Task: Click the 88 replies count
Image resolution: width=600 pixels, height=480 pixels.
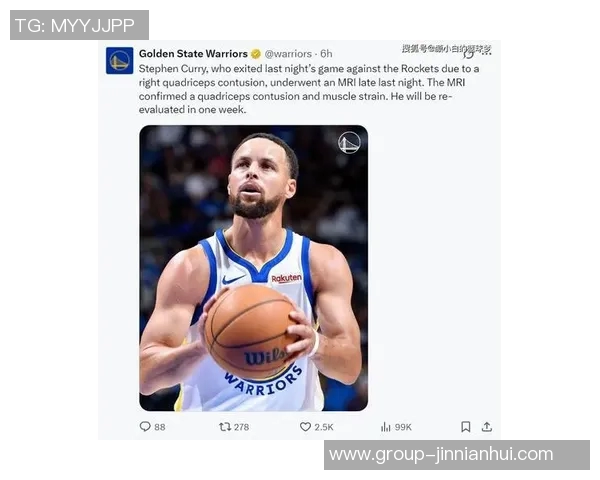Action: click(160, 427)
